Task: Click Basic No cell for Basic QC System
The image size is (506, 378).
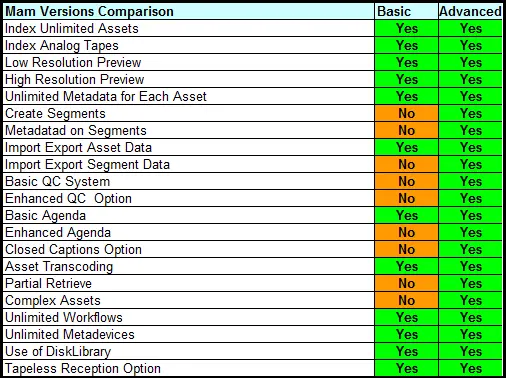Action: [x=406, y=181]
